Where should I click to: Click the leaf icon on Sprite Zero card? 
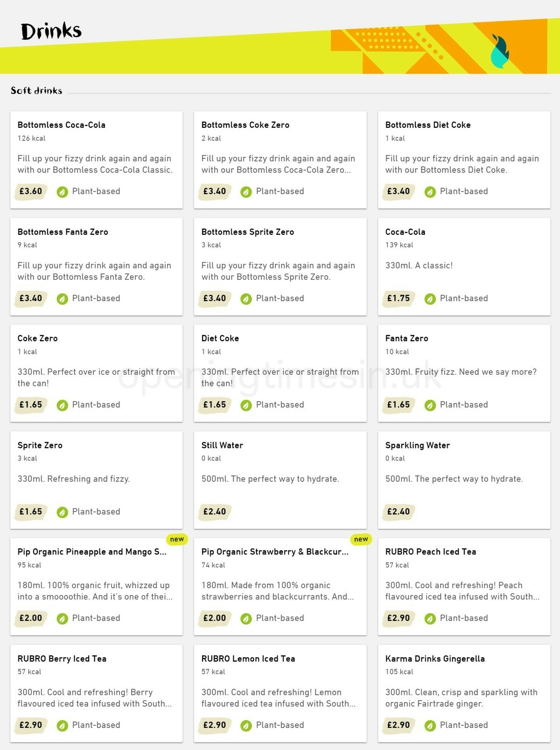pos(62,512)
